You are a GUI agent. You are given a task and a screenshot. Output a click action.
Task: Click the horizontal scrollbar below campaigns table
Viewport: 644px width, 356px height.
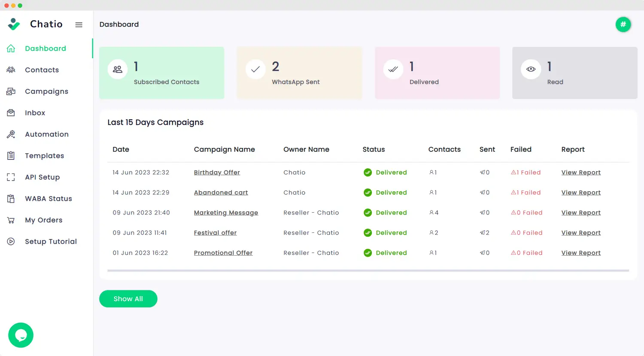coord(368,271)
